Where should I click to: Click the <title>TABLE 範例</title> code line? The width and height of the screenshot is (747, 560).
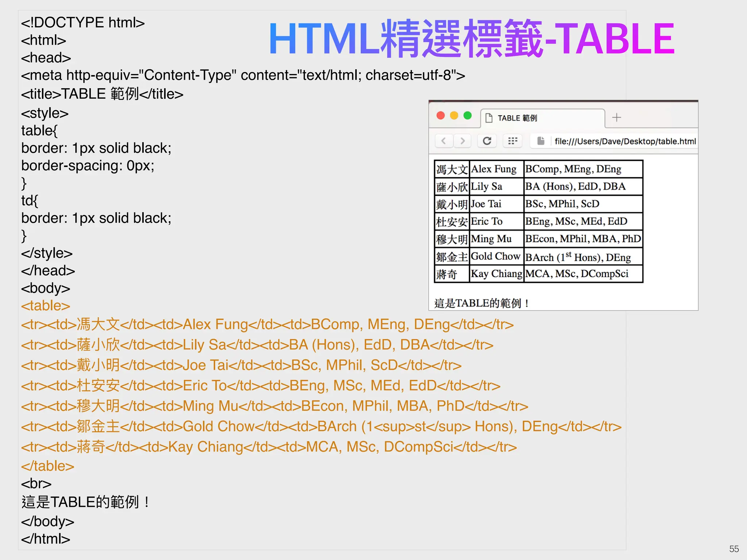(x=102, y=94)
